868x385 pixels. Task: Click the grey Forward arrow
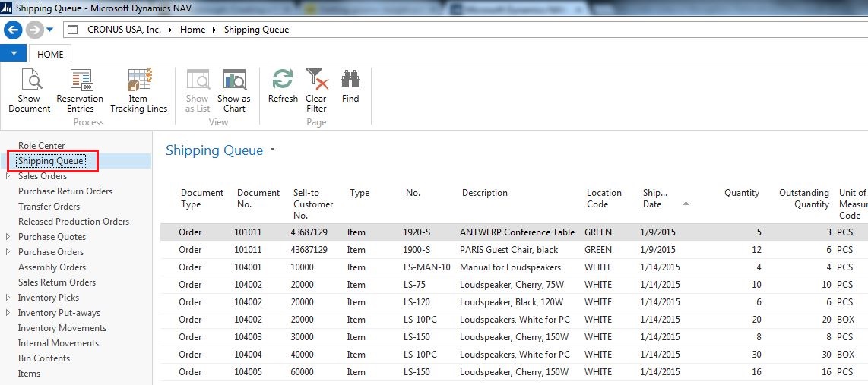34,30
